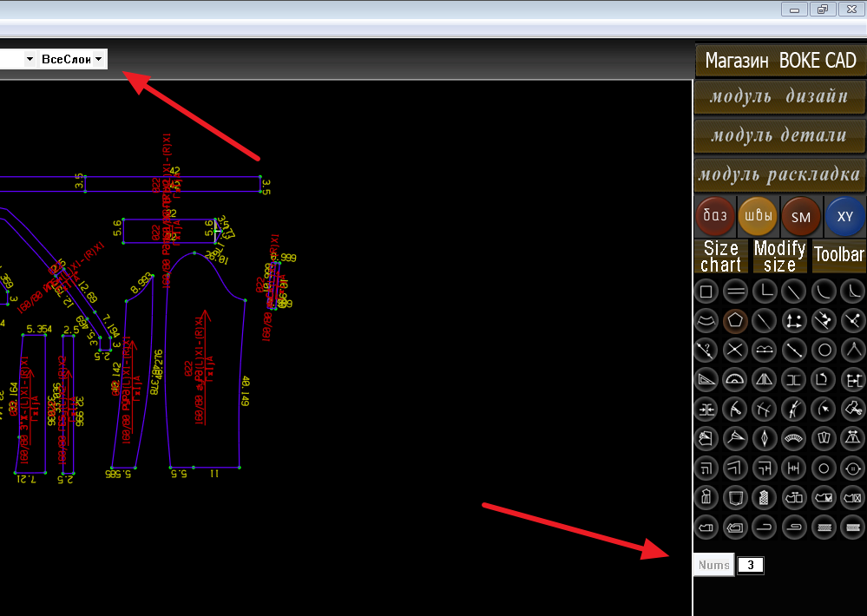Pick the two trouser panels tool
The width and height of the screenshot is (867, 616).
[824, 439]
